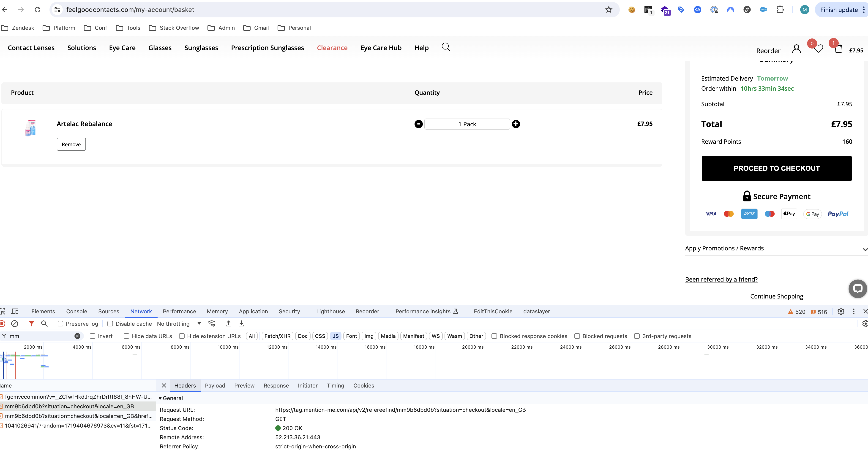Collapse the General headers section
The image size is (868, 450).
160,398
